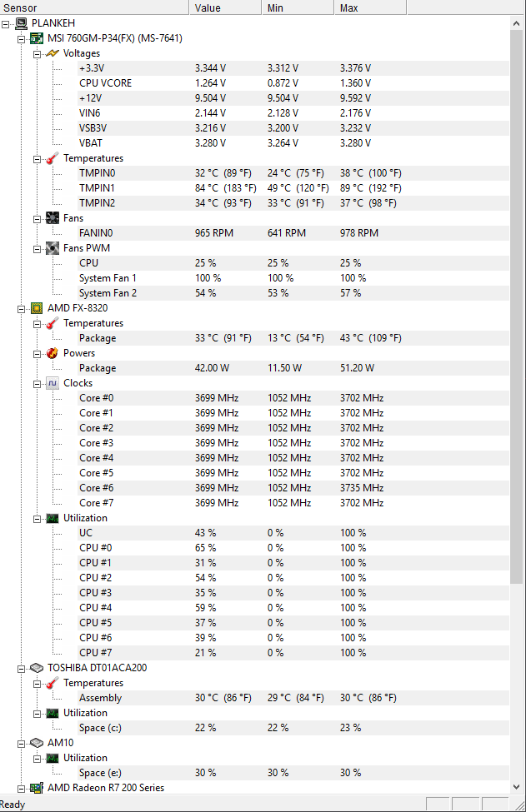Collapse the Voltages tree node
The width and height of the screenshot is (526, 812).
[x=37, y=54]
